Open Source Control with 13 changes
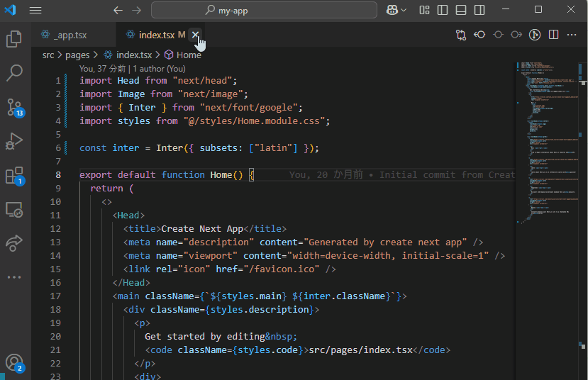The image size is (588, 380). pos(15,108)
